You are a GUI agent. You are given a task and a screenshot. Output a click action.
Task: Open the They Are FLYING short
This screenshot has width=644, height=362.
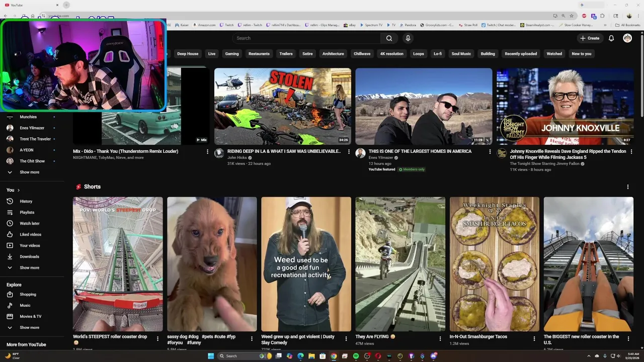400,264
